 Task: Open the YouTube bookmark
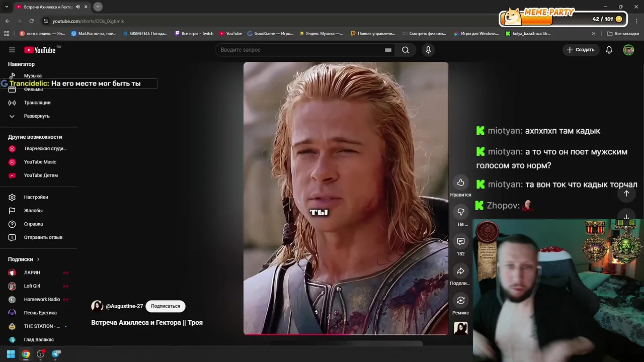point(230,34)
